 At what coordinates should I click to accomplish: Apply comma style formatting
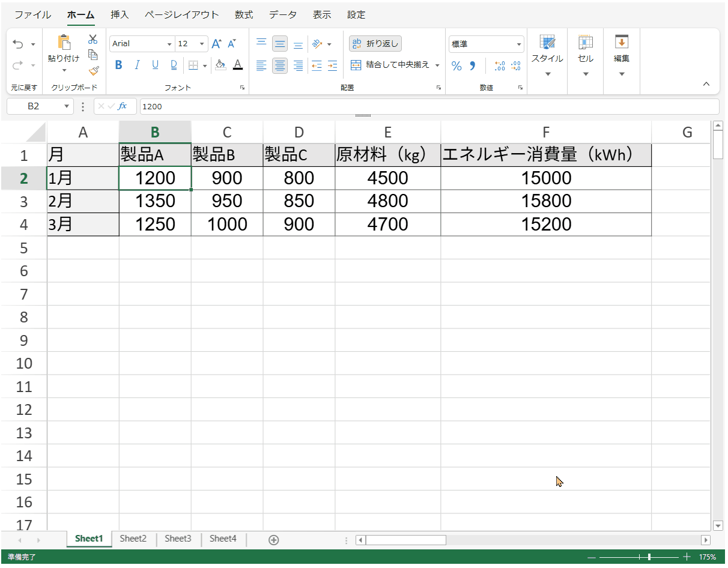tap(473, 66)
